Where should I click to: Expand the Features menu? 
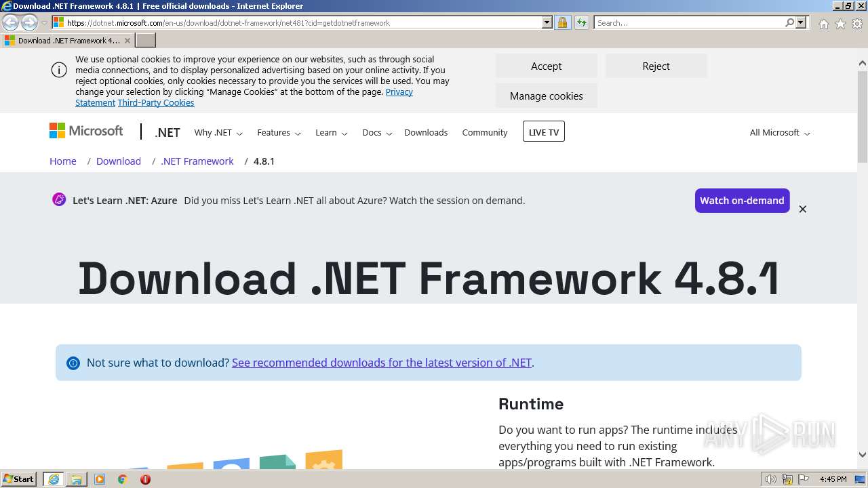click(279, 133)
